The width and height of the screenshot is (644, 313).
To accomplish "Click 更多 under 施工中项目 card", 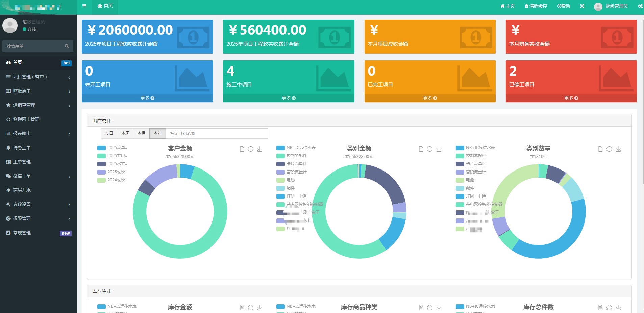I will click(x=289, y=98).
